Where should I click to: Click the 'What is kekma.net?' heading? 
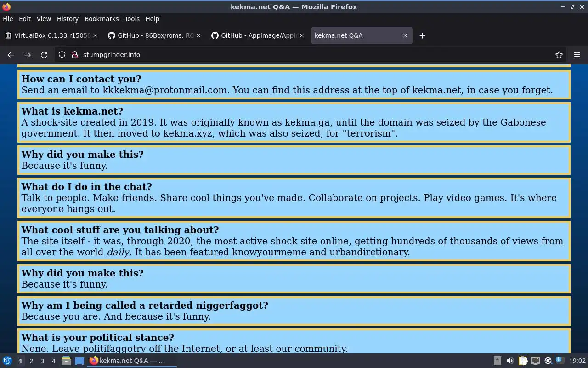click(72, 111)
